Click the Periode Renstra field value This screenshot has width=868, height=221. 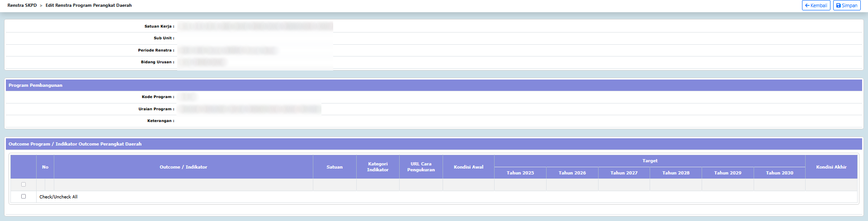coord(227,50)
